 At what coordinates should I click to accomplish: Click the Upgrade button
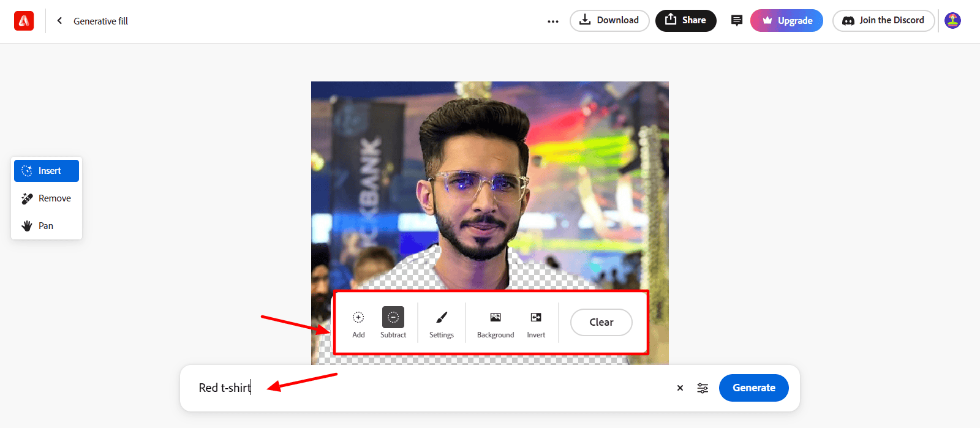pyautogui.click(x=786, y=21)
